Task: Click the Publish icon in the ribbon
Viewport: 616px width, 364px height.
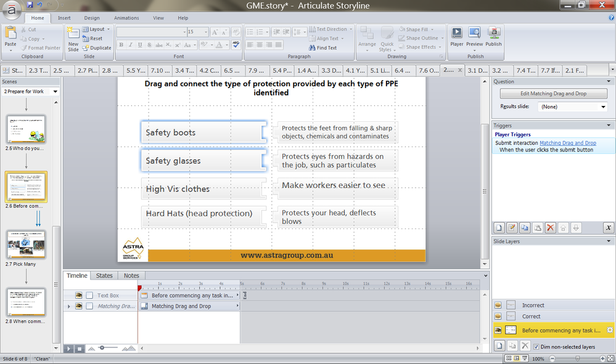Action: 493,34
